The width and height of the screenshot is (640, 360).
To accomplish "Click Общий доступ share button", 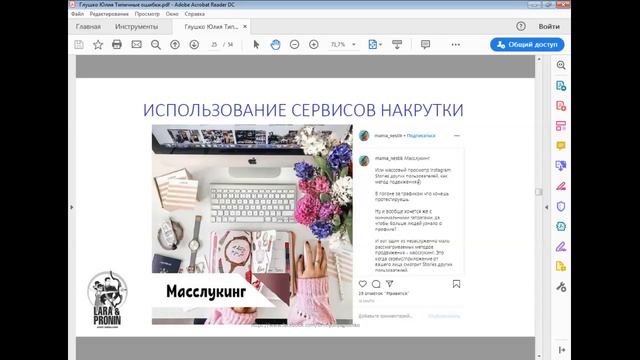I will click(527, 44).
